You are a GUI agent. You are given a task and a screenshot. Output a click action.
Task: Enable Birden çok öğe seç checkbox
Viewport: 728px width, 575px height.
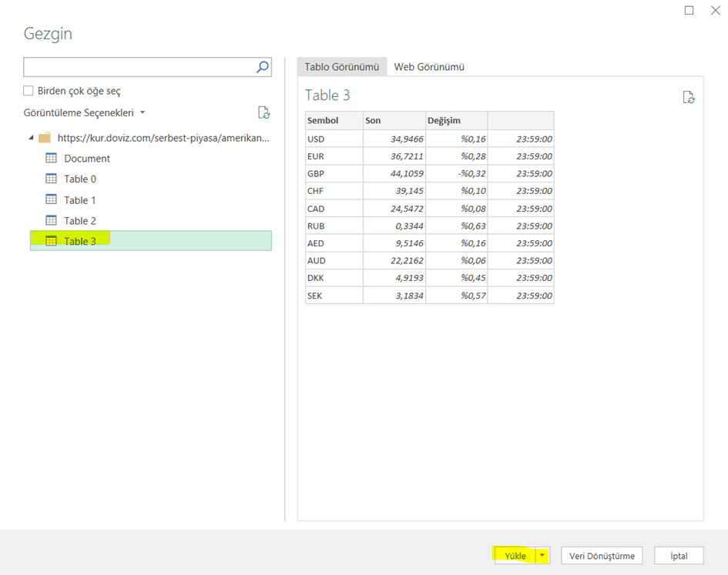pos(29,91)
